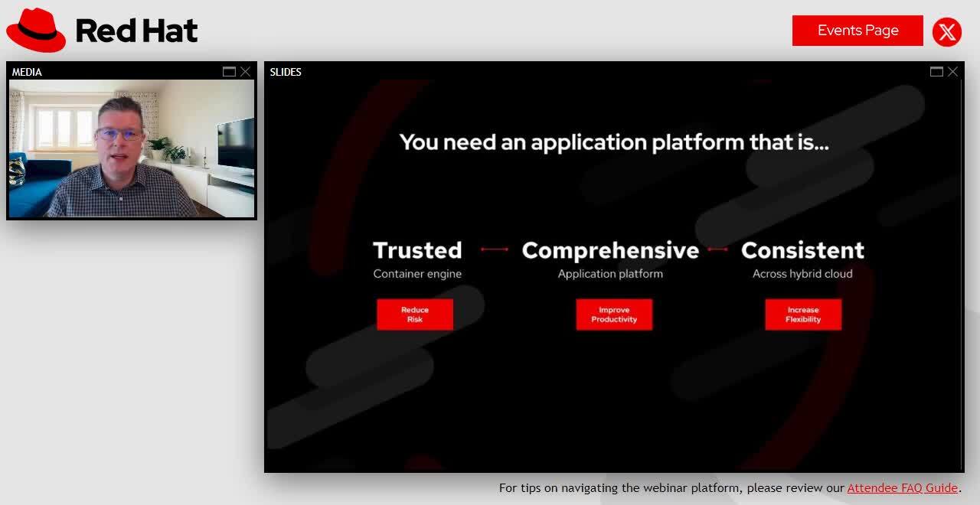This screenshot has height=505, width=980.
Task: Click the speaker video in MEDIA panel
Action: pyautogui.click(x=132, y=148)
